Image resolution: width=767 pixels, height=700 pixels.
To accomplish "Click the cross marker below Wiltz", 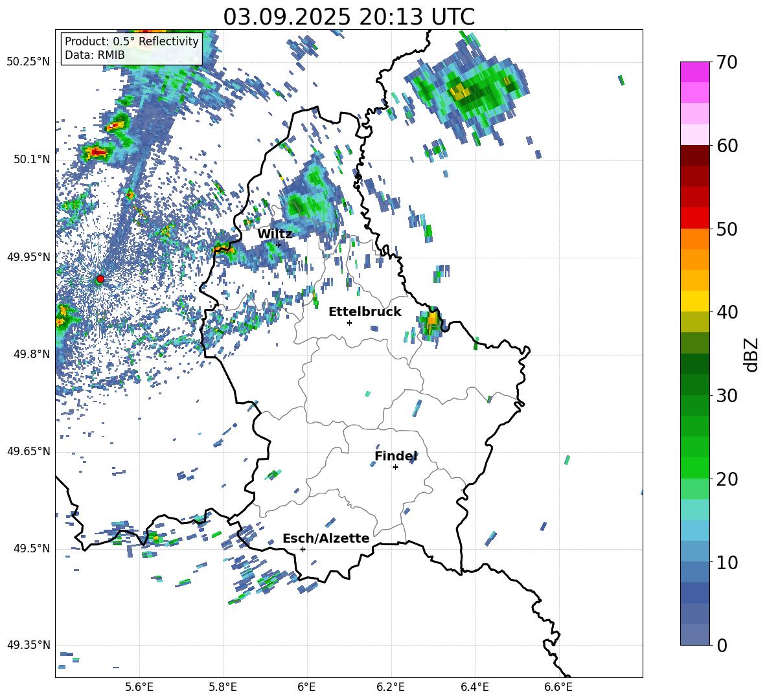I will 279,244.
